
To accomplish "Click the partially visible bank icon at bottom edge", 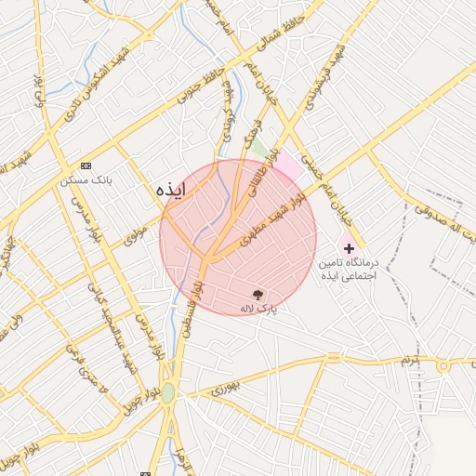I will coord(145,474).
